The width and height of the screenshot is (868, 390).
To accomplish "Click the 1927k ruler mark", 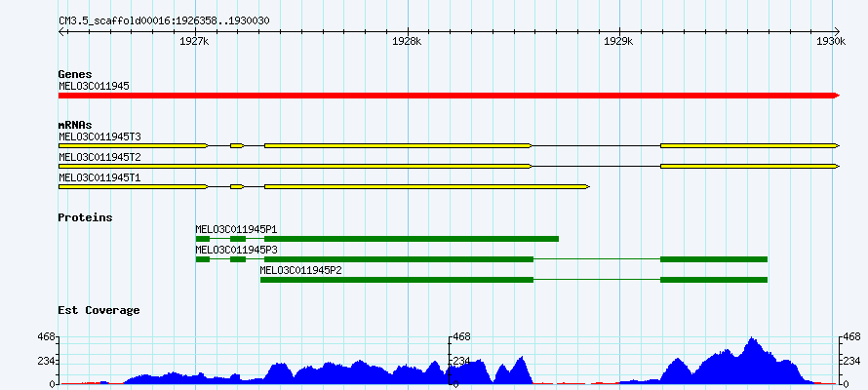I will 194,42.
